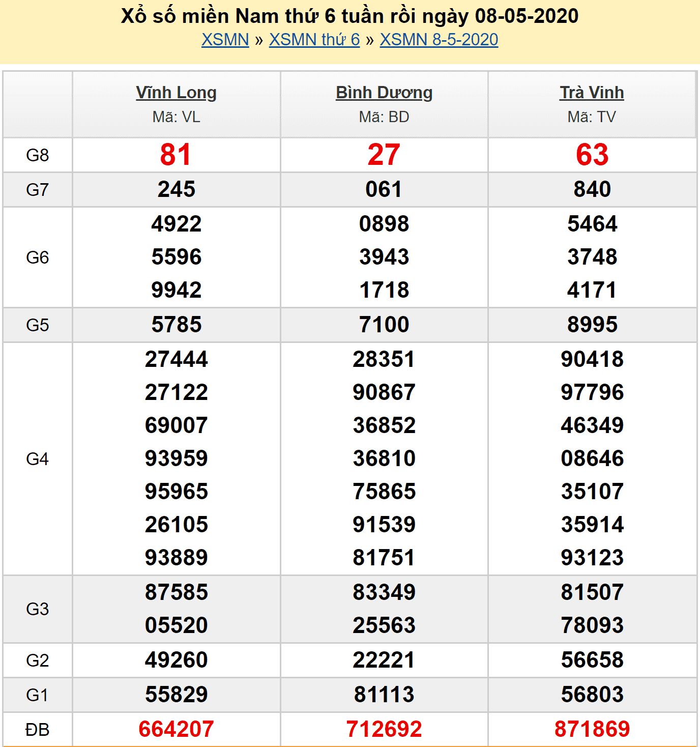This screenshot has height=747, width=700.
Task: Click the G4 row label
Action: pyautogui.click(x=38, y=459)
